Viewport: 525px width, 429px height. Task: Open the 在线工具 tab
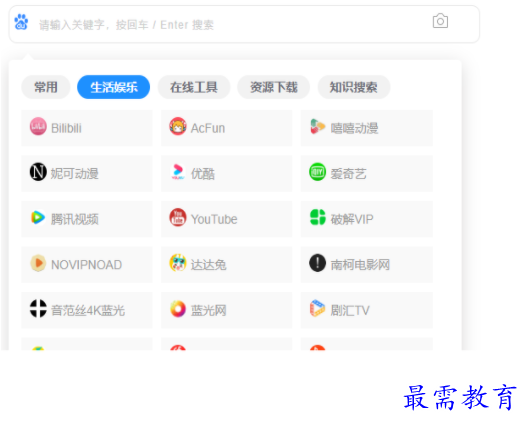point(194,87)
